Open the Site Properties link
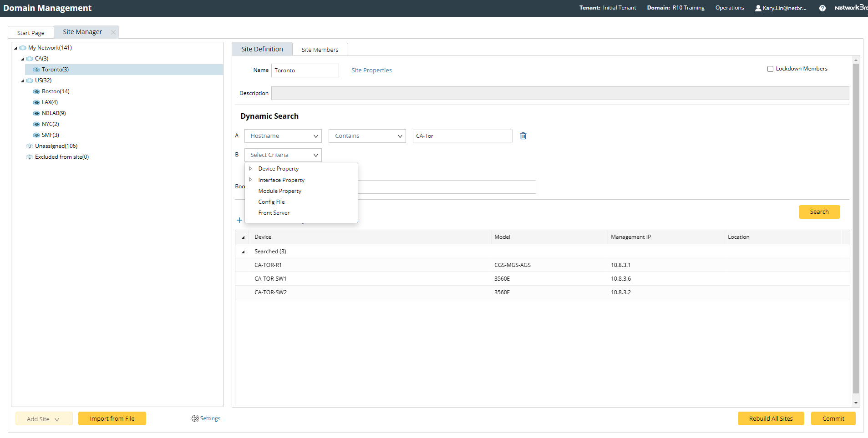This screenshot has height=438, width=868. point(371,70)
